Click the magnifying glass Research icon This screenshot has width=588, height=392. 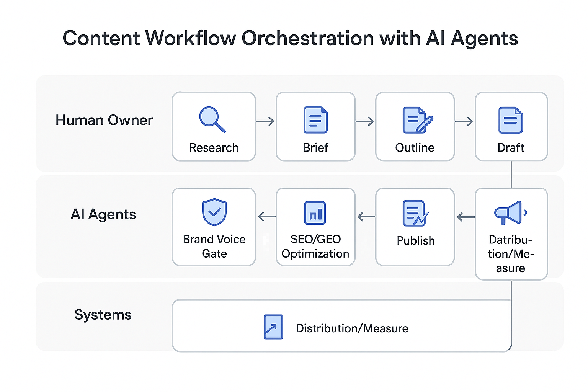click(x=213, y=119)
